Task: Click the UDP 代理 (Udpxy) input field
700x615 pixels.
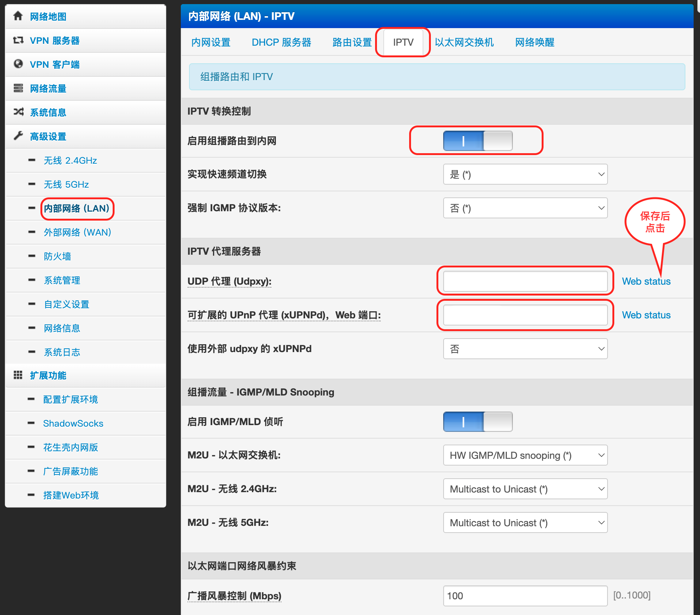Action: [x=525, y=281]
